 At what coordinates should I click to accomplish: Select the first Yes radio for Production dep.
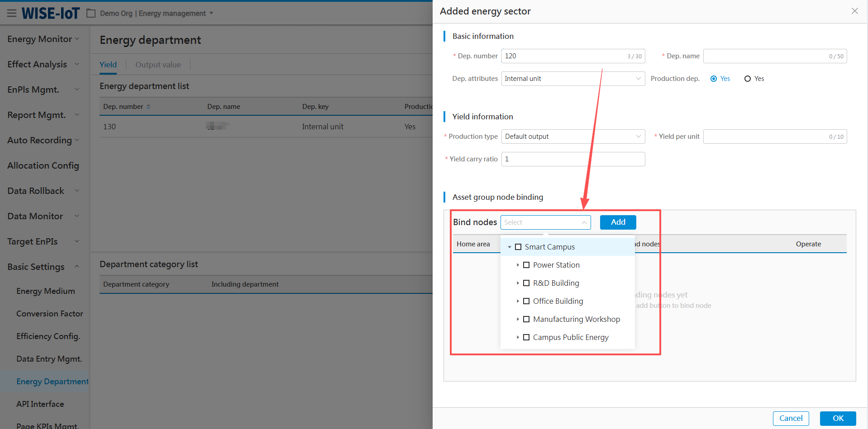pyautogui.click(x=714, y=79)
